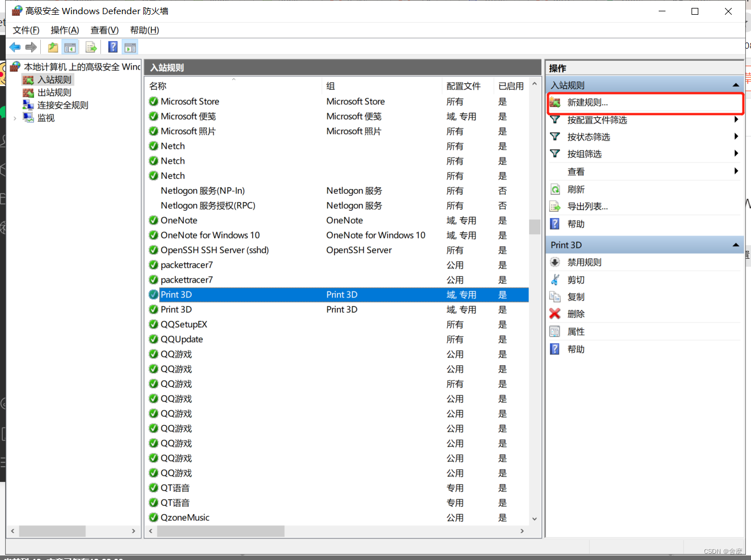Click right arrow of tree pane scrollbar
751x560 pixels.
point(134,531)
